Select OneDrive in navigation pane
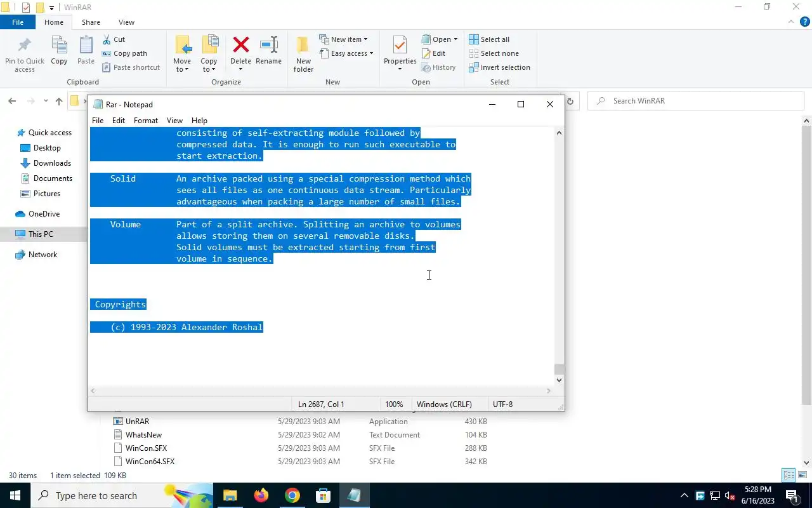812x508 pixels. tap(37, 214)
